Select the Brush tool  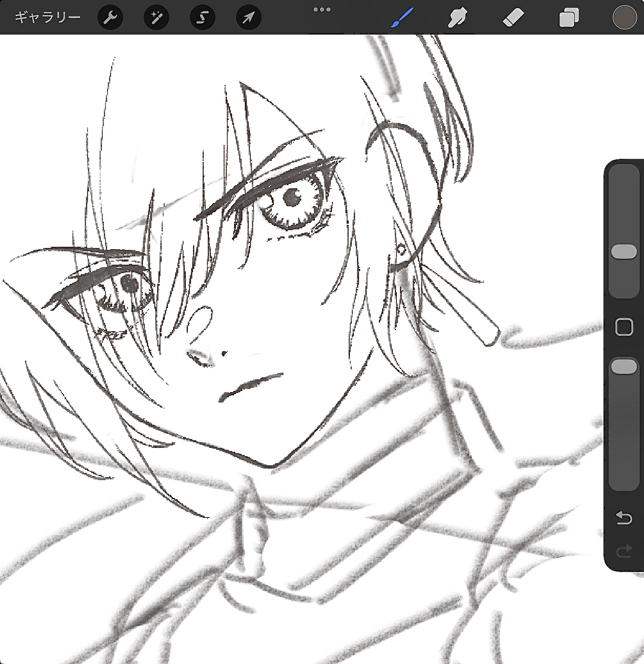pyautogui.click(x=401, y=18)
